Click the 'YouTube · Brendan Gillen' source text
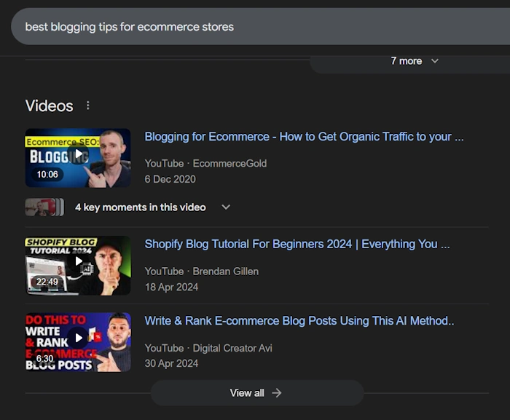The image size is (510, 420). point(202,272)
